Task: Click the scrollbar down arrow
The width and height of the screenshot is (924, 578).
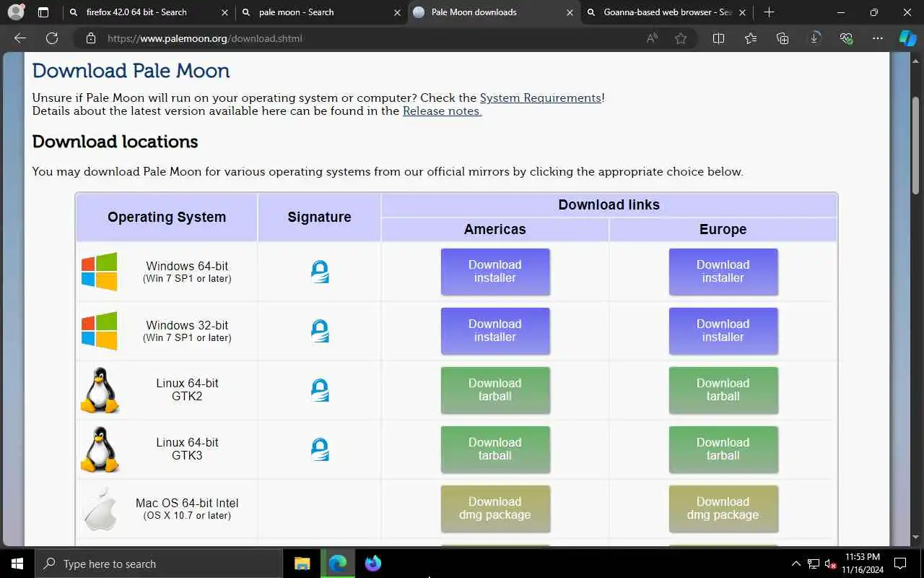Action: coord(915,538)
